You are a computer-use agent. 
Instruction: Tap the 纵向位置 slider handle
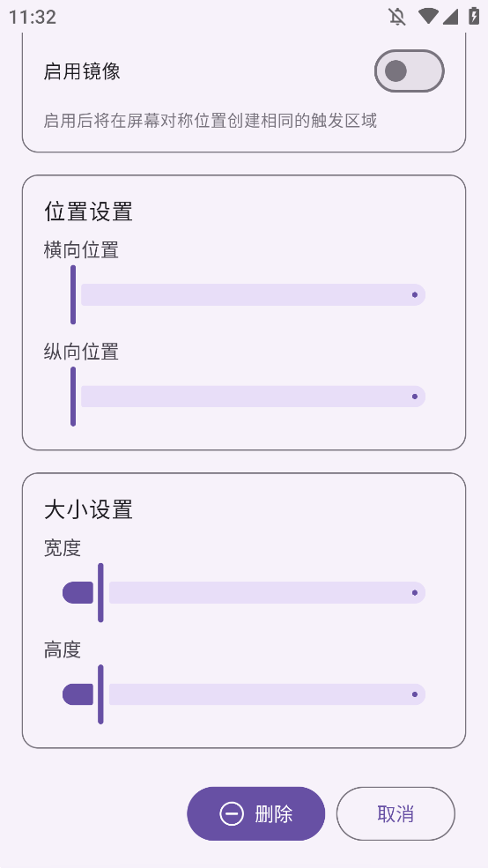tap(73, 397)
